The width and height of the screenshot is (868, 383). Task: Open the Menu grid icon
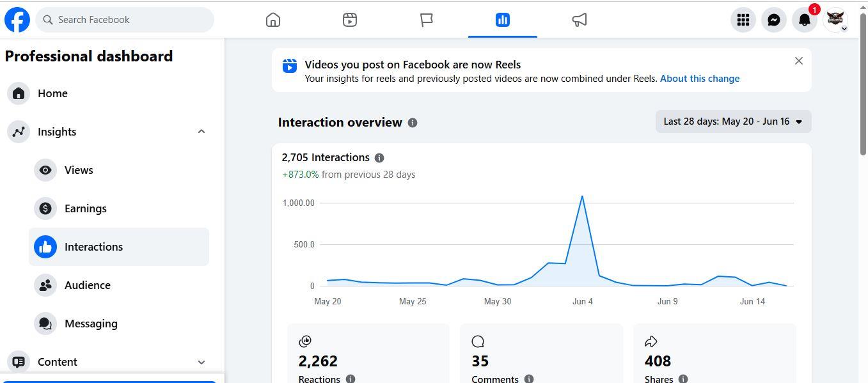coord(743,20)
